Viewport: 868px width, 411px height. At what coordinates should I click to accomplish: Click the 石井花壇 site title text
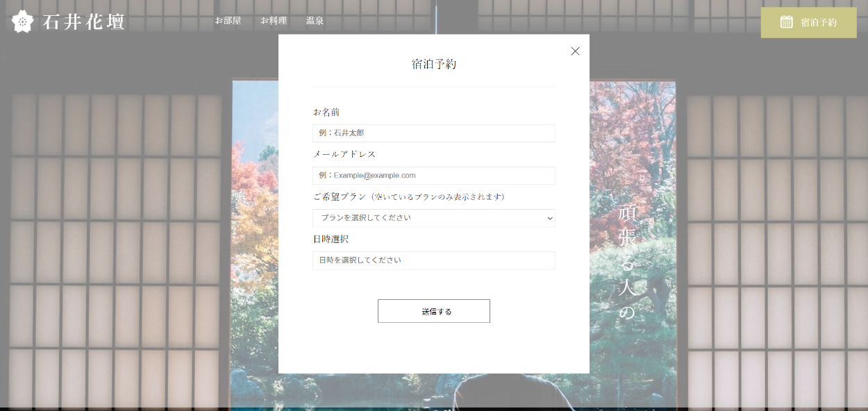[x=83, y=22]
